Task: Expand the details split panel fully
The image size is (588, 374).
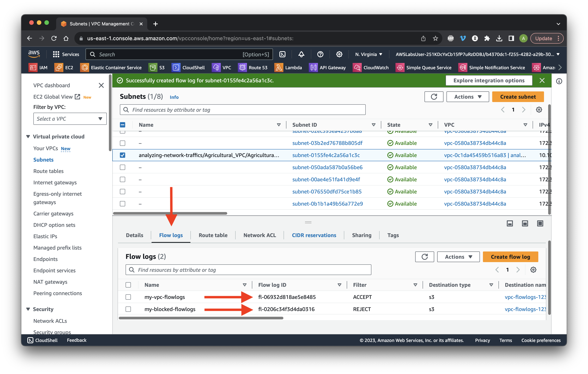Action: pyautogui.click(x=540, y=223)
